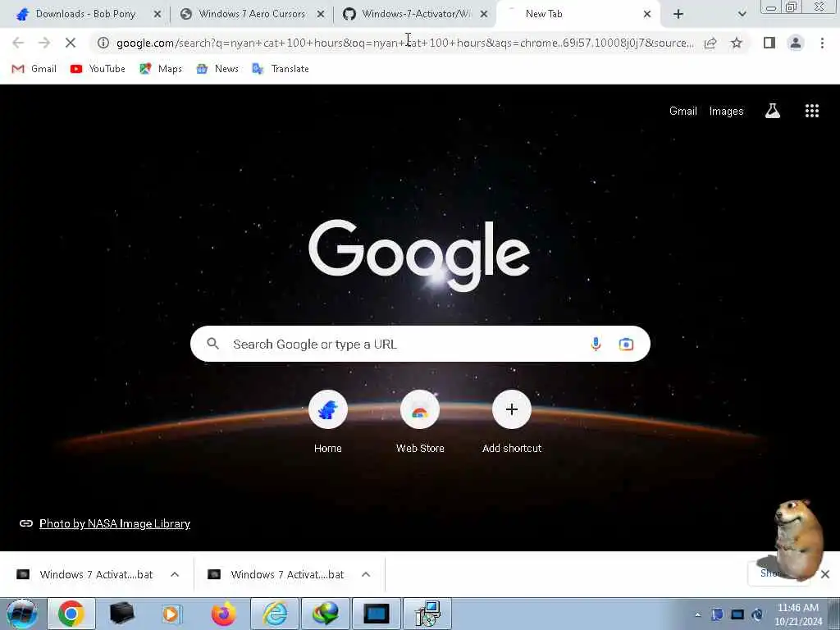The image size is (840, 630).
Task: Expand options for second Windows 7 Activat...bat download
Action: pyautogui.click(x=366, y=574)
